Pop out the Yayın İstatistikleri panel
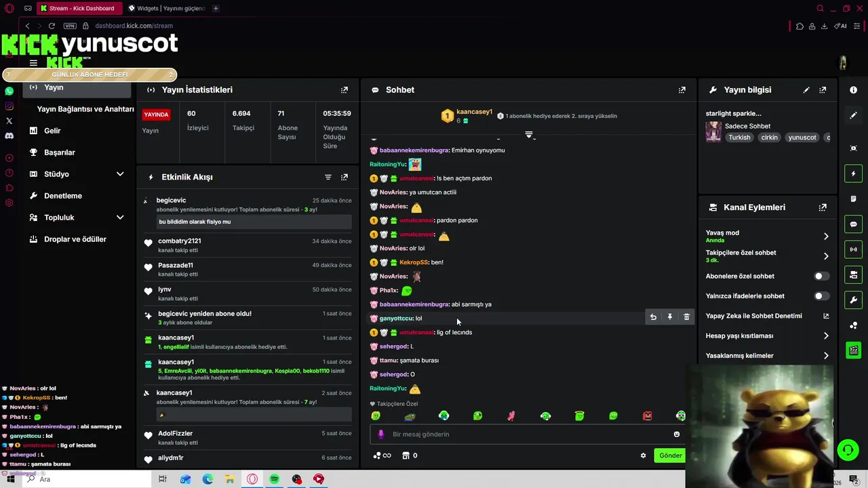The height and width of the screenshot is (488, 868). 344,89
